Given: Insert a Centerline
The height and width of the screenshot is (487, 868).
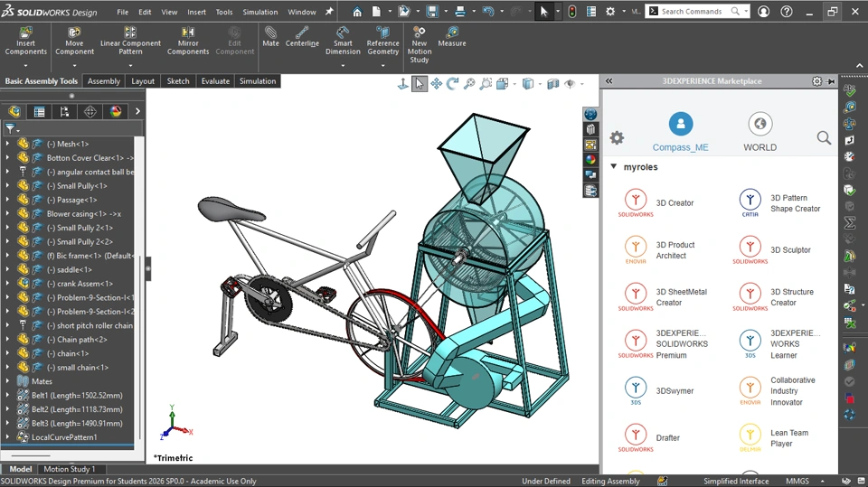Looking at the screenshot, I should 302,36.
